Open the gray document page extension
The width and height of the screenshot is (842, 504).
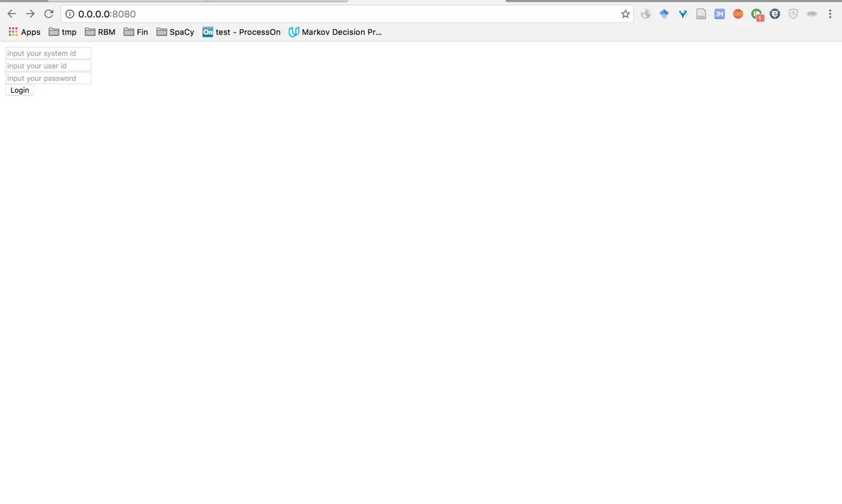tap(701, 14)
